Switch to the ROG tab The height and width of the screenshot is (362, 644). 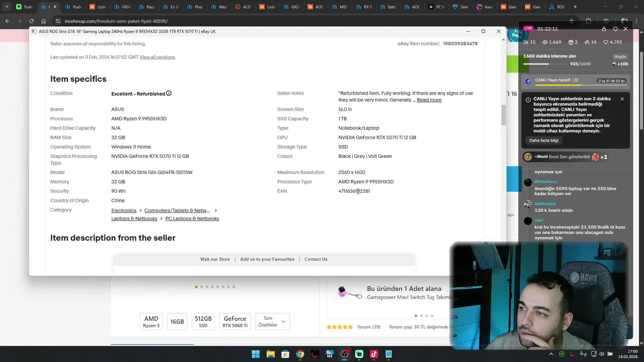(557, 7)
